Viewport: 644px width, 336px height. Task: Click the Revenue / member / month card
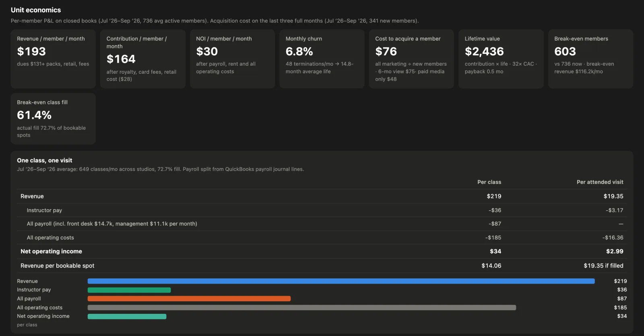pos(53,59)
